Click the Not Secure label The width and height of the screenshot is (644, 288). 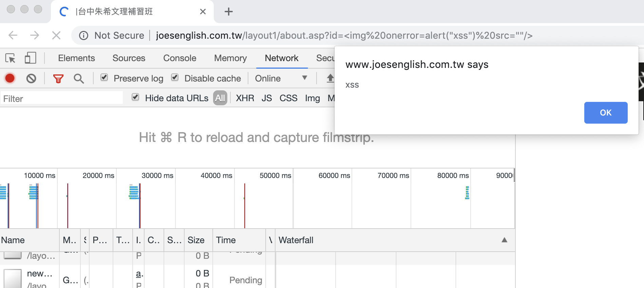119,35
